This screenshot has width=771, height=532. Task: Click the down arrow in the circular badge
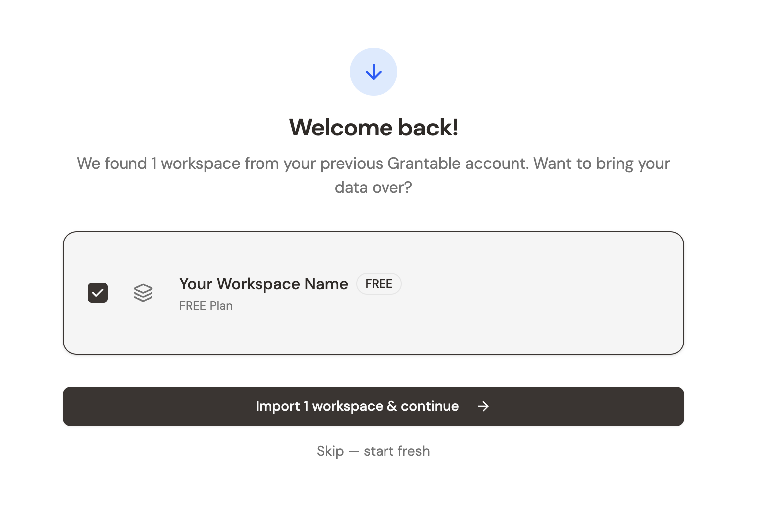tap(373, 71)
